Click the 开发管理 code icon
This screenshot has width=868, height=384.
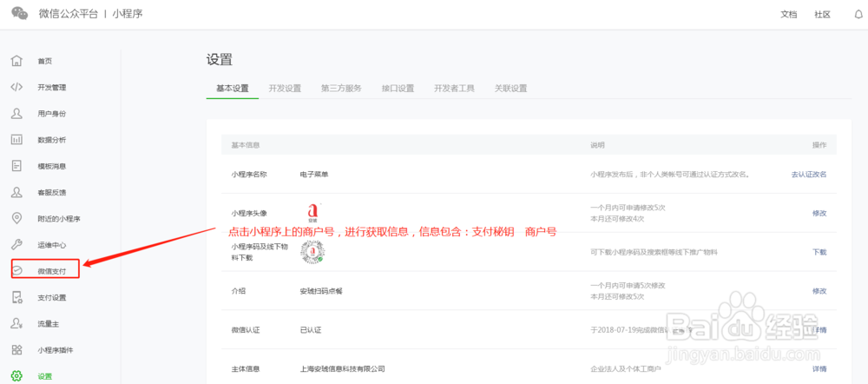pos(16,87)
